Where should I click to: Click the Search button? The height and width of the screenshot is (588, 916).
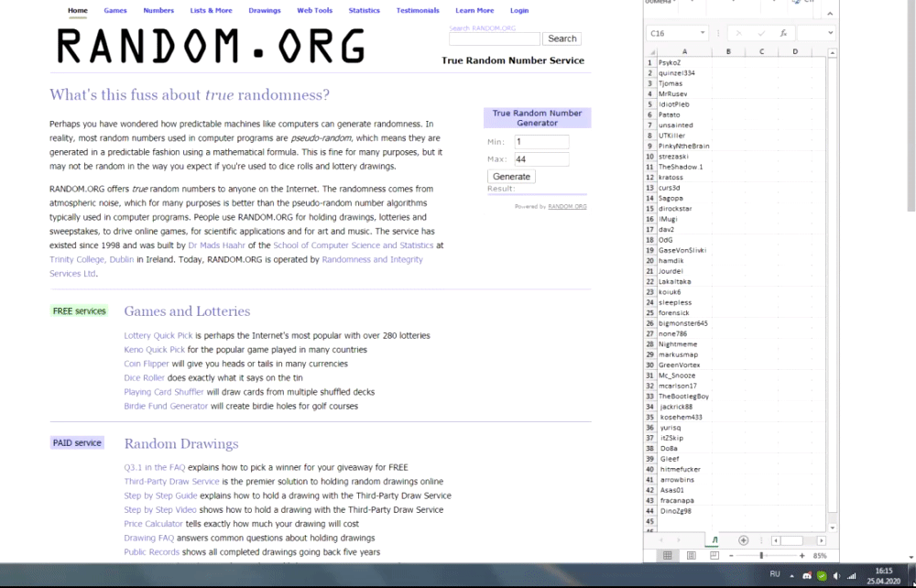coord(562,38)
